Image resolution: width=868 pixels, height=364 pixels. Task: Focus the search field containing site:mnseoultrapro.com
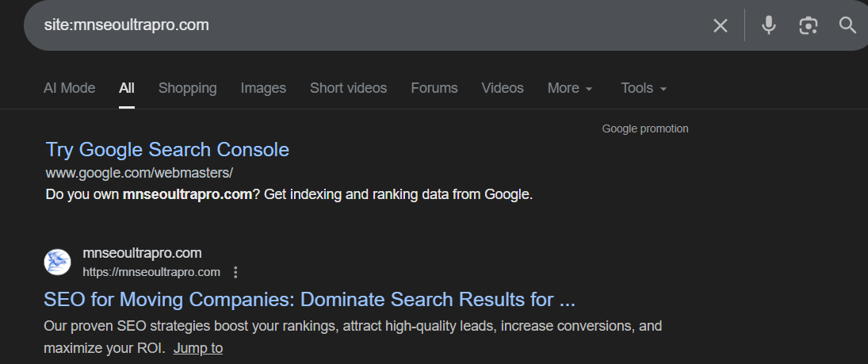[357, 25]
